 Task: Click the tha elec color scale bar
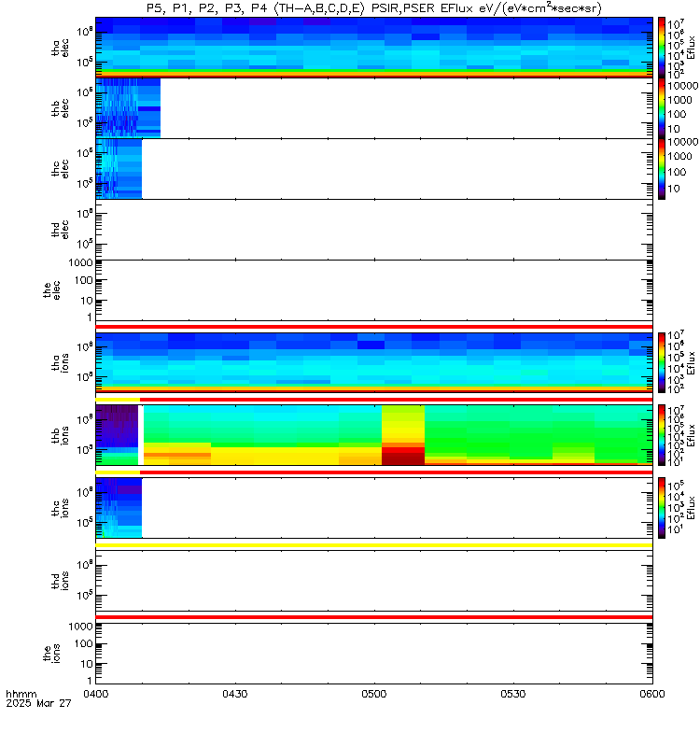point(662,48)
